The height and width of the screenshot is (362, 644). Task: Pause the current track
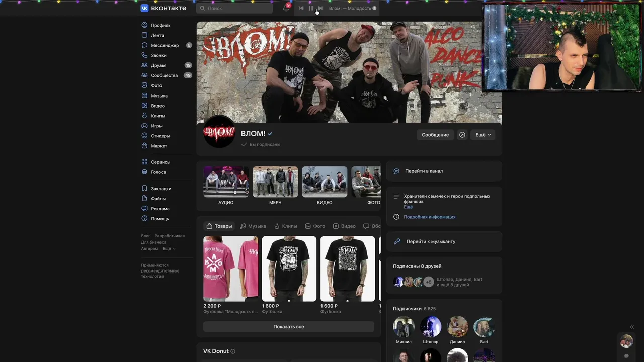pyautogui.click(x=310, y=8)
